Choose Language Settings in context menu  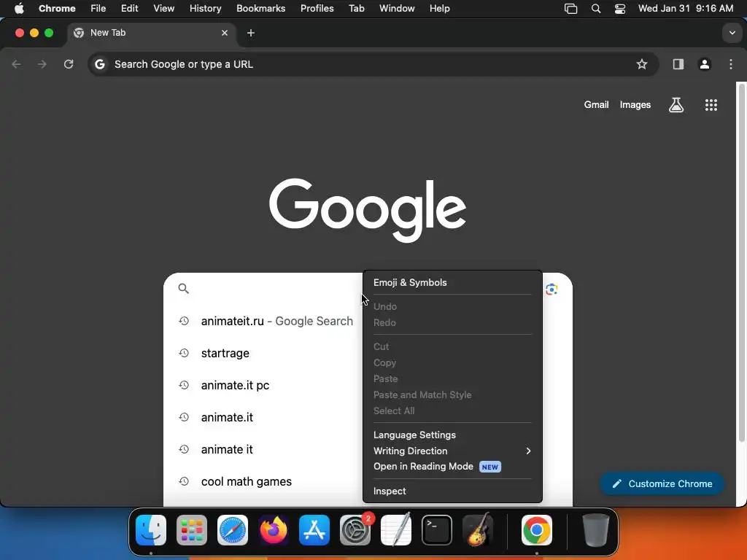(x=452, y=435)
